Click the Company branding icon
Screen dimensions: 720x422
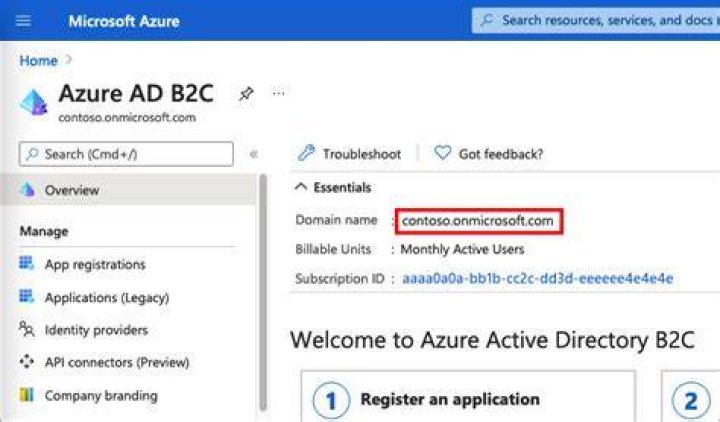point(26,394)
